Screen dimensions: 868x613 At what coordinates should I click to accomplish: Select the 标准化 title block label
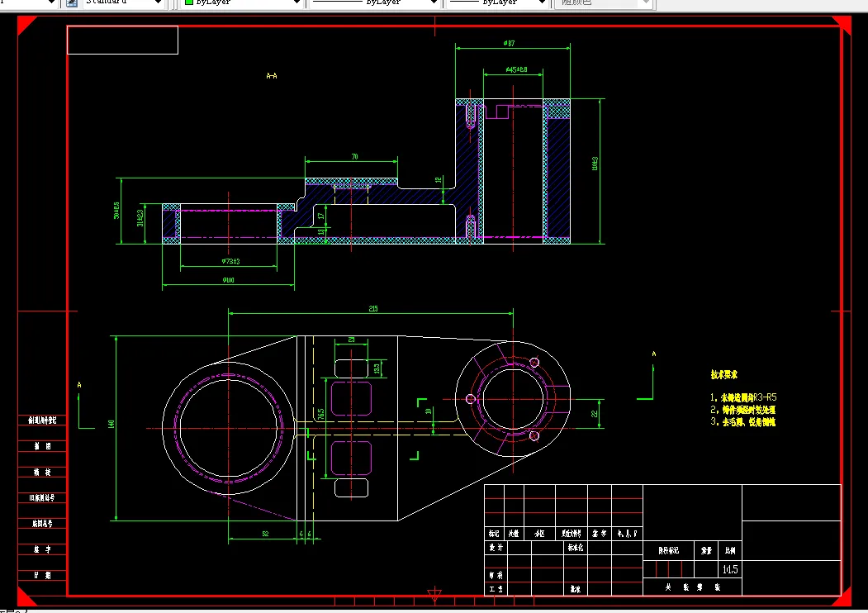pos(575,548)
